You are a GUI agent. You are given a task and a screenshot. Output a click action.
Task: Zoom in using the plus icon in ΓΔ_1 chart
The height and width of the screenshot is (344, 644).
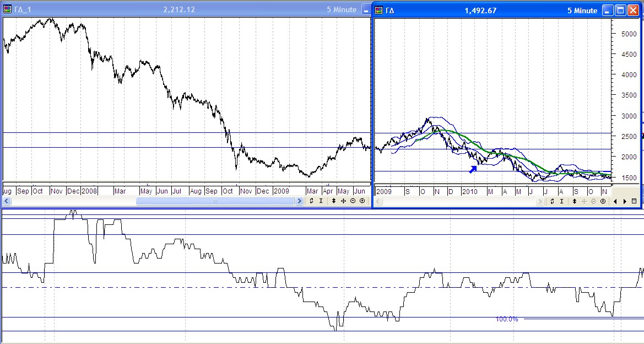(362, 201)
